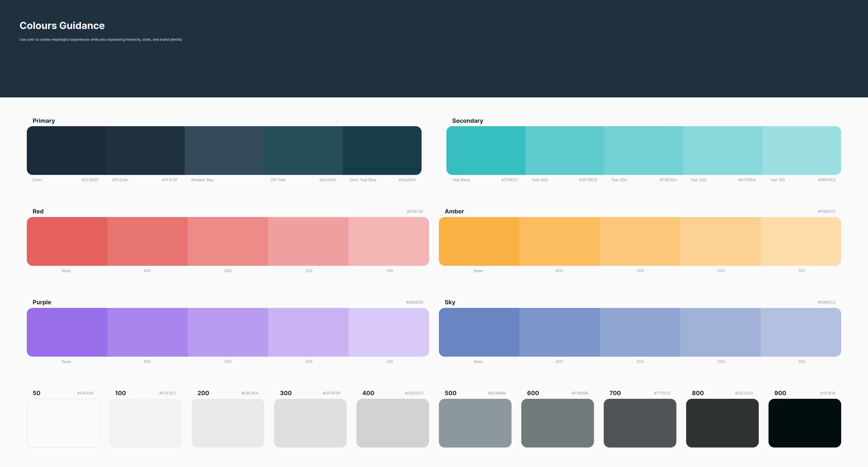Click the Dark Teal Blue swatch
The image size is (868, 467).
(382, 150)
